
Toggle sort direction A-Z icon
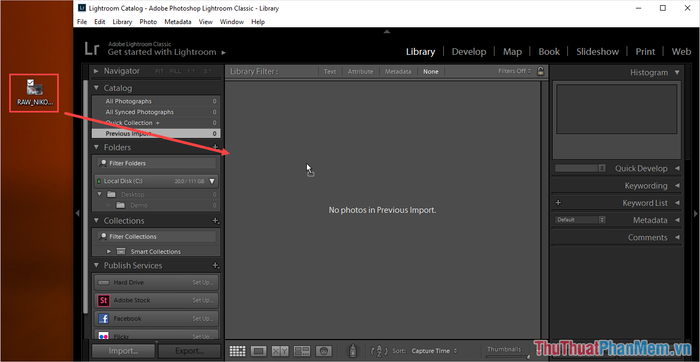379,351
